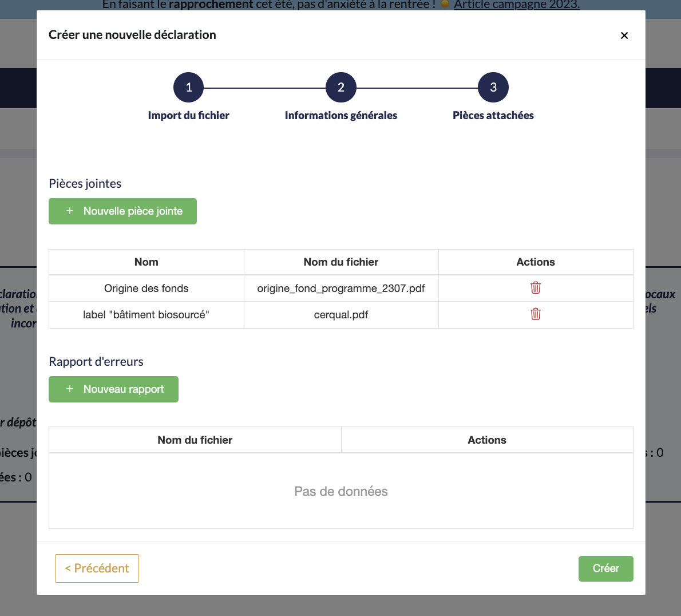681x616 pixels.
Task: Open the Import du fichier step label
Action: coord(189,116)
